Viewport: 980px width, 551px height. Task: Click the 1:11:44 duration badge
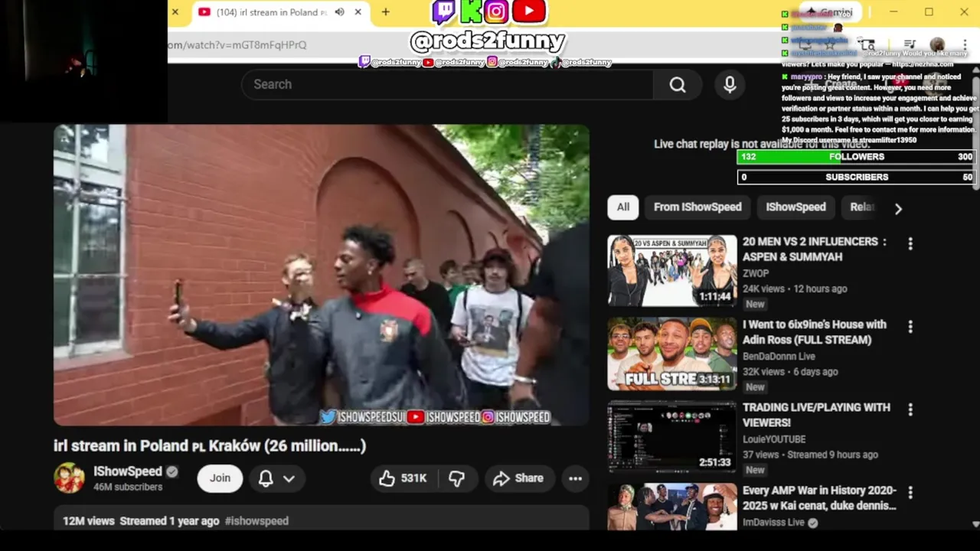(714, 297)
